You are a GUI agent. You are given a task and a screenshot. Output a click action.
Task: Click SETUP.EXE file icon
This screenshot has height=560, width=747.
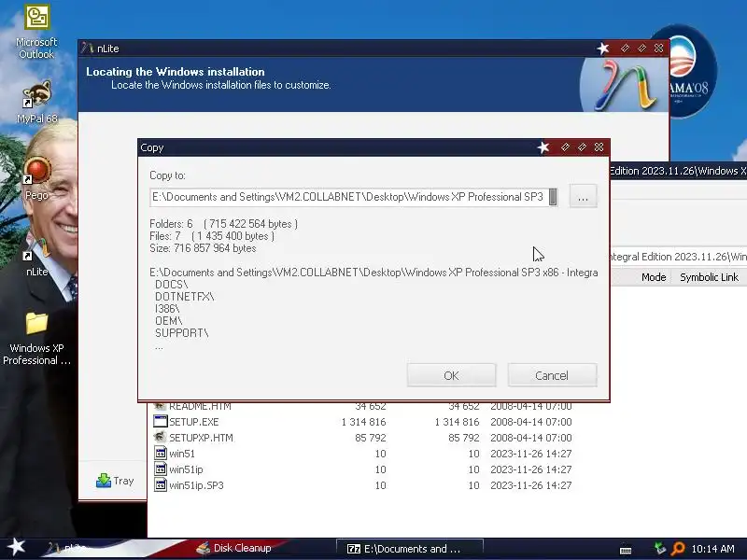click(x=161, y=422)
